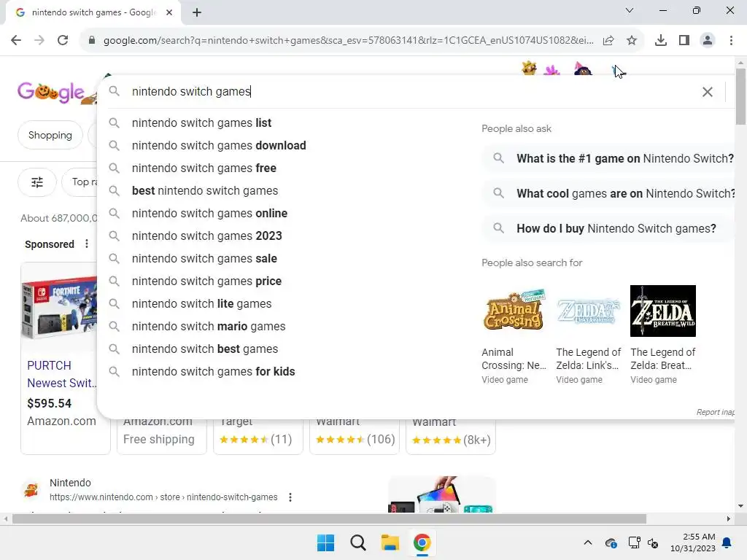The width and height of the screenshot is (747, 560).
Task: Open a new tab with plus button
Action: (x=197, y=12)
